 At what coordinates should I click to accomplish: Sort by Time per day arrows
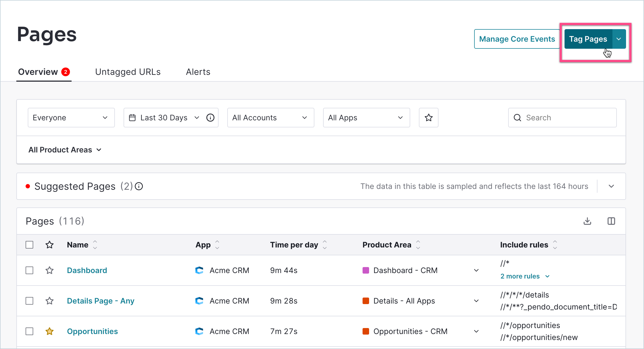click(x=325, y=245)
